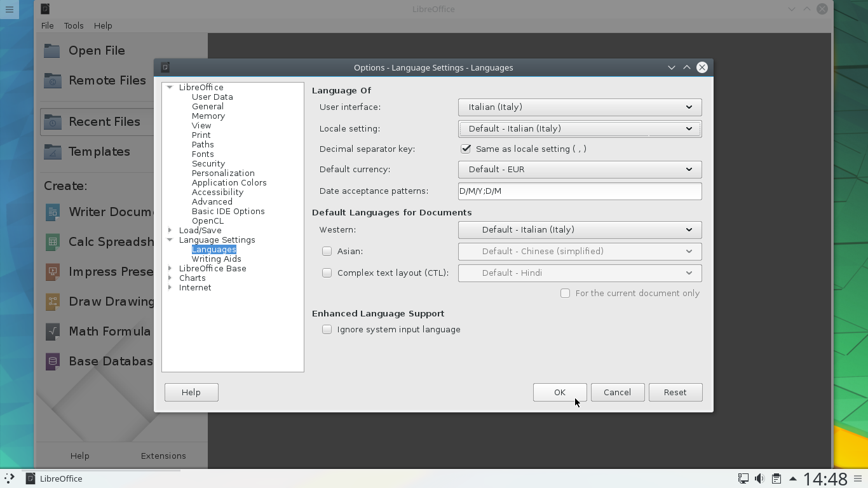Click the Open File folder icon
Viewport: 868px width, 488px height.
(53, 50)
